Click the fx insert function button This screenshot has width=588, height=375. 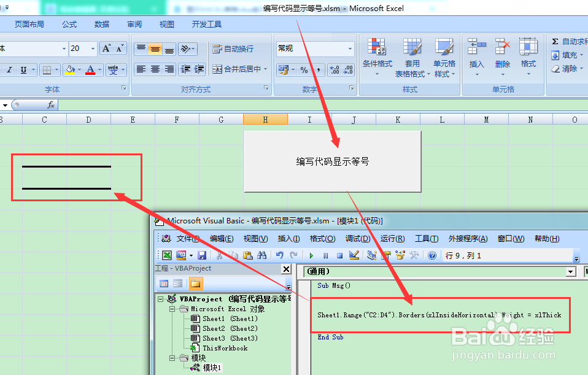(x=51, y=105)
